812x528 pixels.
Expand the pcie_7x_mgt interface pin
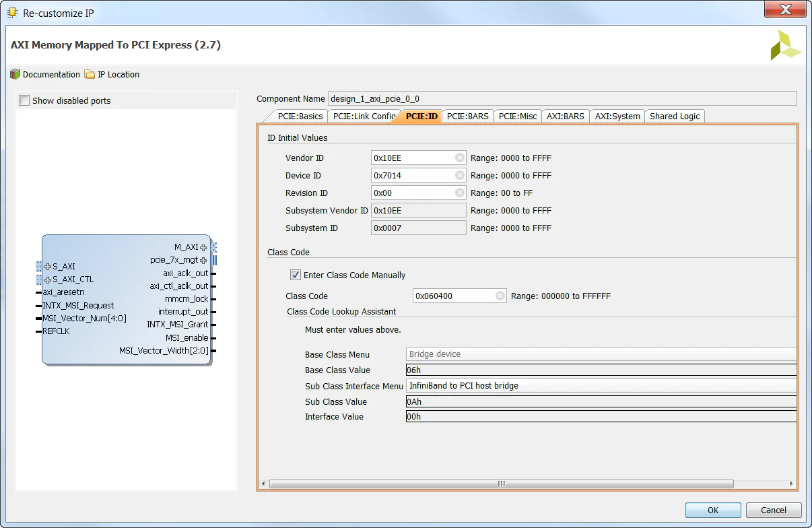click(204, 260)
